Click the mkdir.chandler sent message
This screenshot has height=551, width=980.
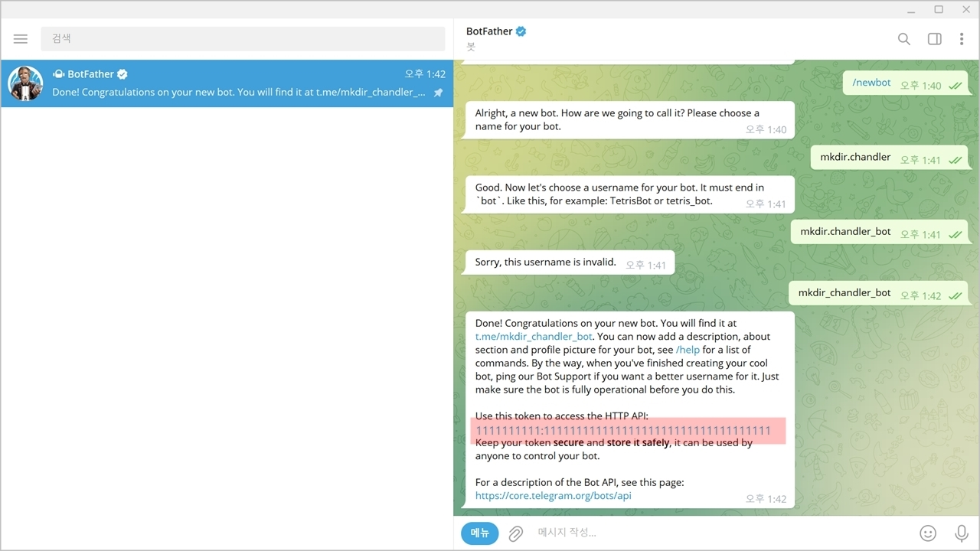point(889,158)
